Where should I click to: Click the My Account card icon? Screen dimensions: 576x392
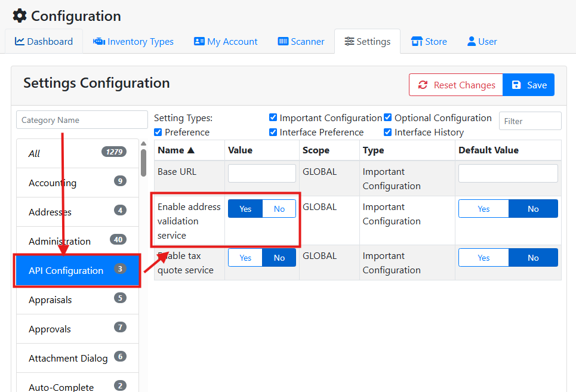click(199, 41)
